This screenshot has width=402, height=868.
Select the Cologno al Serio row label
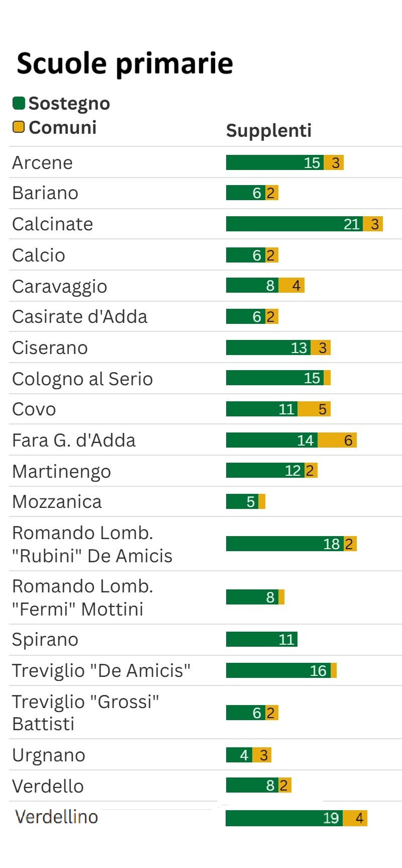coord(82,379)
